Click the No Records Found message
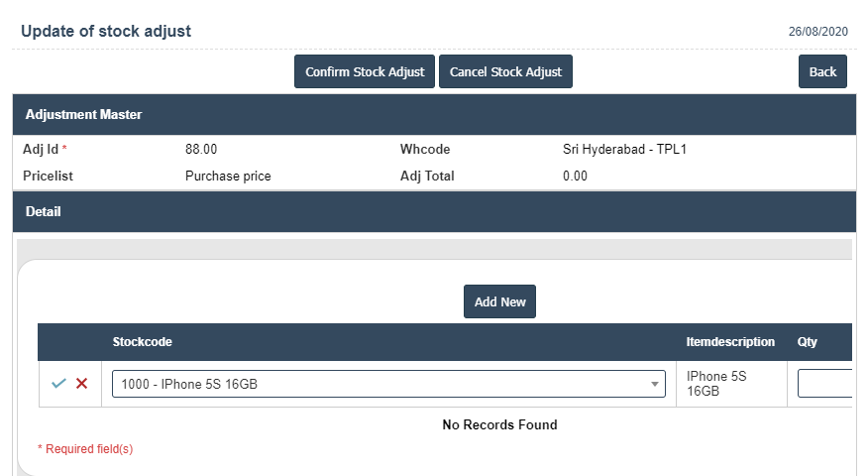The width and height of the screenshot is (868, 476). pos(499,425)
